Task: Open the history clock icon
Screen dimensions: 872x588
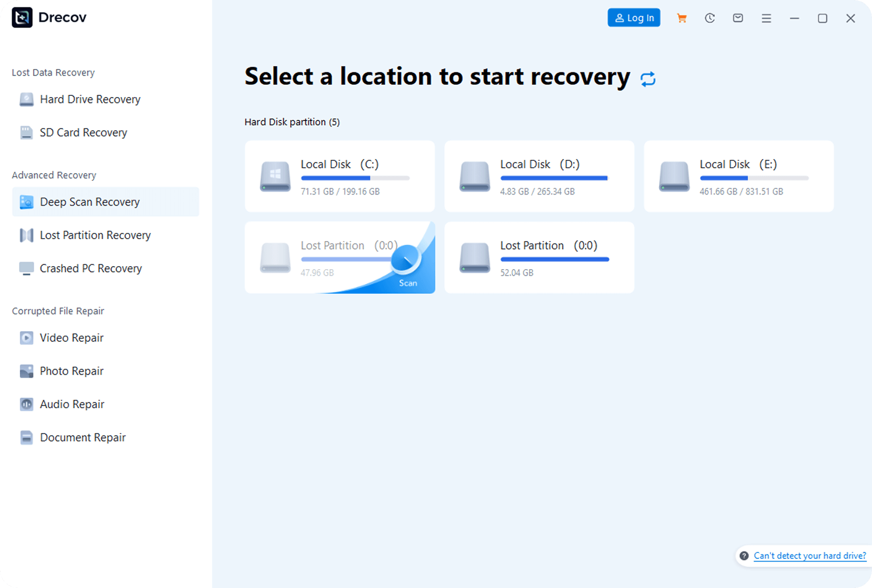Action: [x=710, y=18]
